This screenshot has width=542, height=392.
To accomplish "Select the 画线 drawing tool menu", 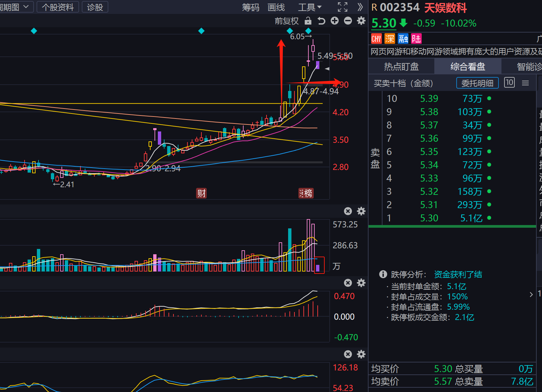I will pyautogui.click(x=276, y=7).
